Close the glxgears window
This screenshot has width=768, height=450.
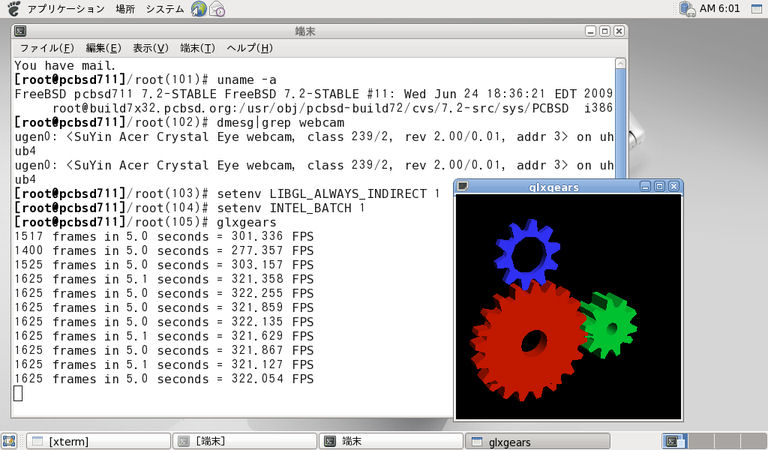pyautogui.click(x=674, y=186)
